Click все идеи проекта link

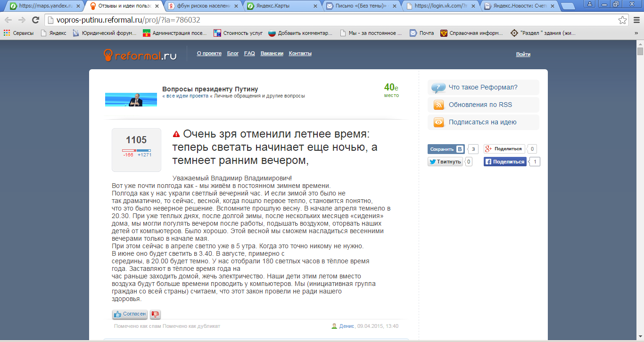tap(186, 96)
